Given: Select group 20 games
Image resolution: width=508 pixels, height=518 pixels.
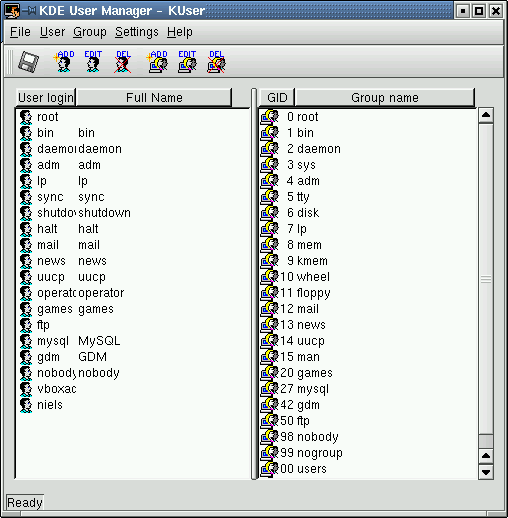Looking at the screenshot, I should [x=368, y=373].
